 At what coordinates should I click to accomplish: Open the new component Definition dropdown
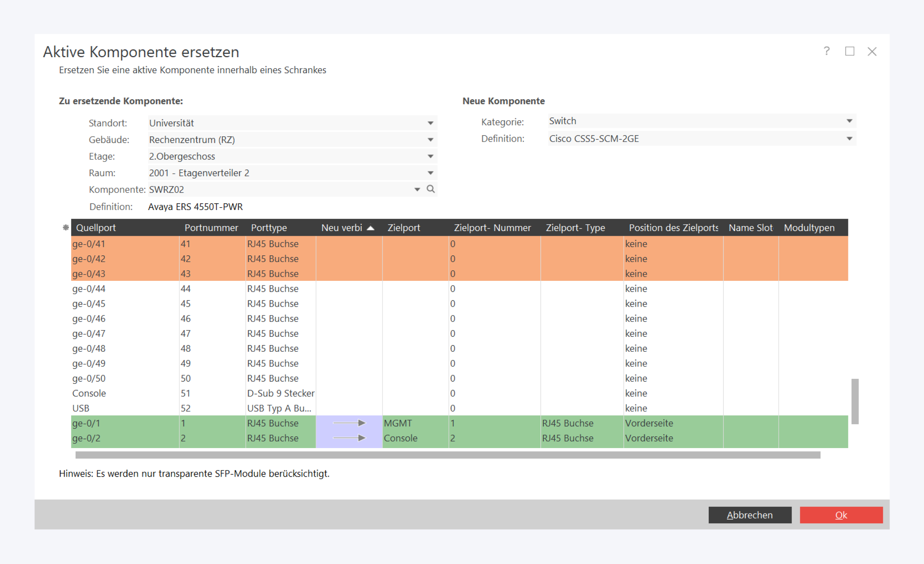[849, 139]
